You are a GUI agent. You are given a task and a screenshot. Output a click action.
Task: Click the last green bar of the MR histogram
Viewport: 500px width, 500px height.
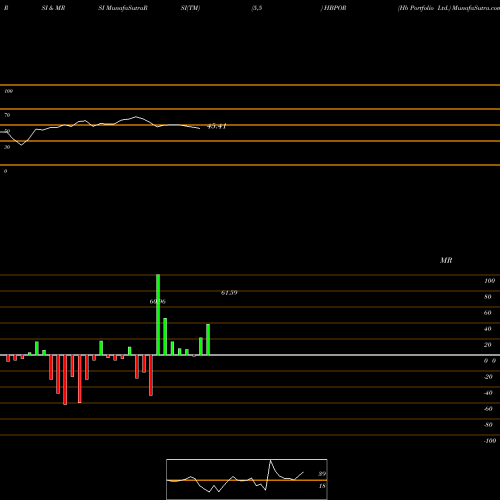208,339
